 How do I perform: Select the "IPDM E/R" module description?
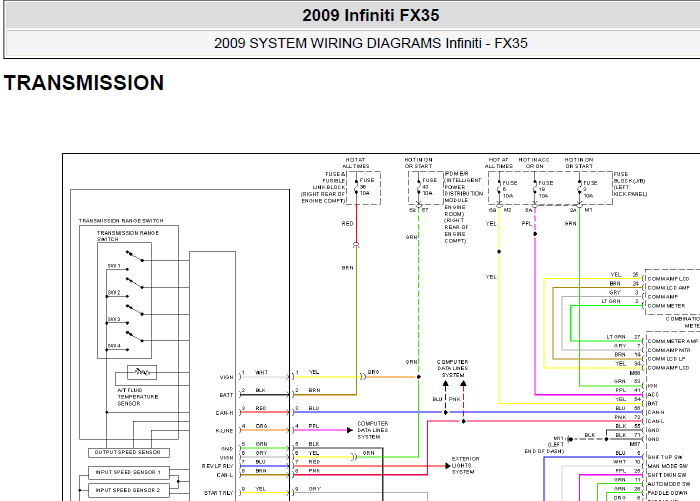[x=463, y=207]
